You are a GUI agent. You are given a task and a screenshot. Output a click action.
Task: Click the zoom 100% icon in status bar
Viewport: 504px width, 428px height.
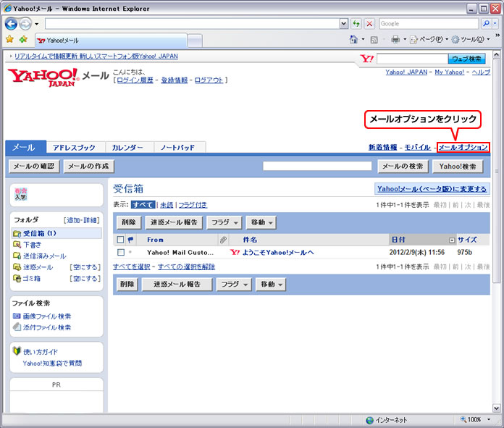coord(463,419)
